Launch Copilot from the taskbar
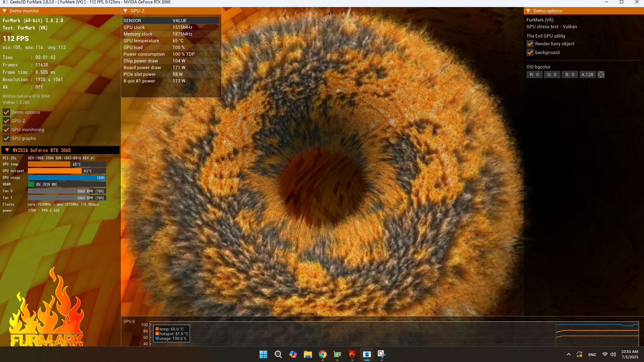This screenshot has width=644, height=362. point(293,354)
